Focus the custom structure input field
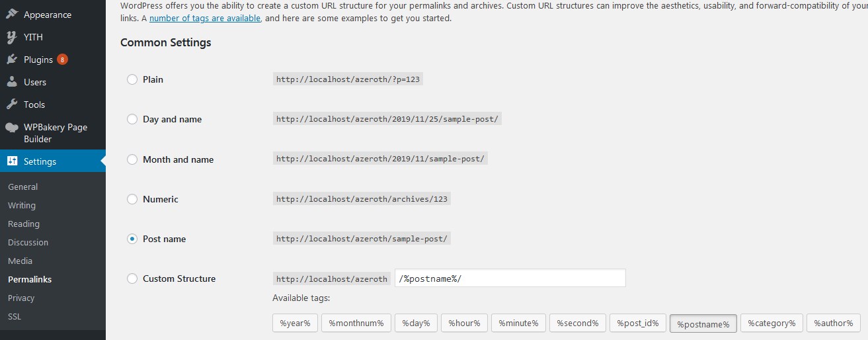This screenshot has width=868, height=340. 510,278
